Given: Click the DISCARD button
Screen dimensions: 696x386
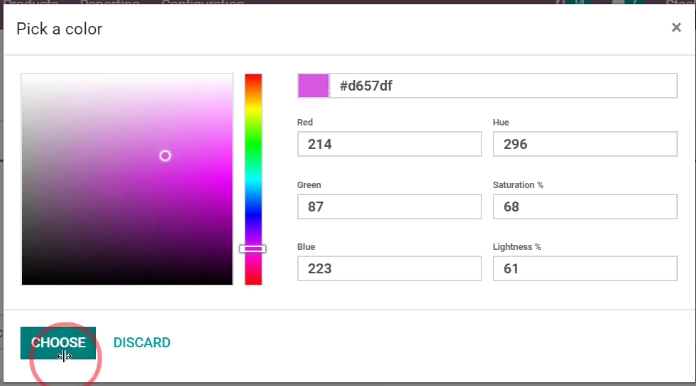Looking at the screenshot, I should click(x=142, y=343).
